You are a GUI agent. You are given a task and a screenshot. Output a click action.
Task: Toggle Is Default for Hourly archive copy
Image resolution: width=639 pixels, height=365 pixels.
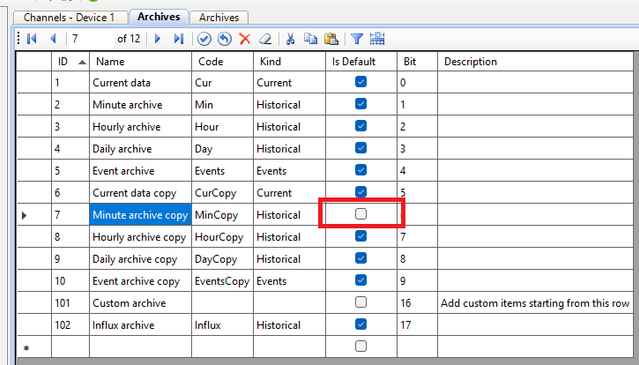(361, 236)
